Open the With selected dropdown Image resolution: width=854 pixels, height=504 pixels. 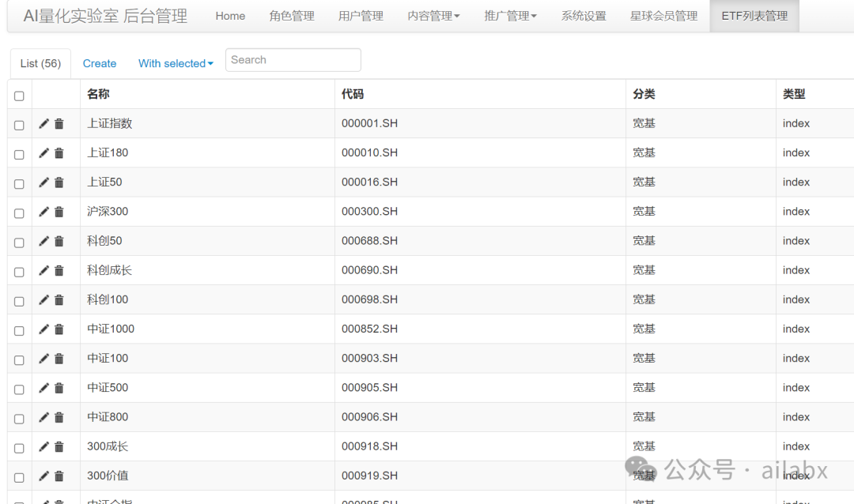coord(176,64)
